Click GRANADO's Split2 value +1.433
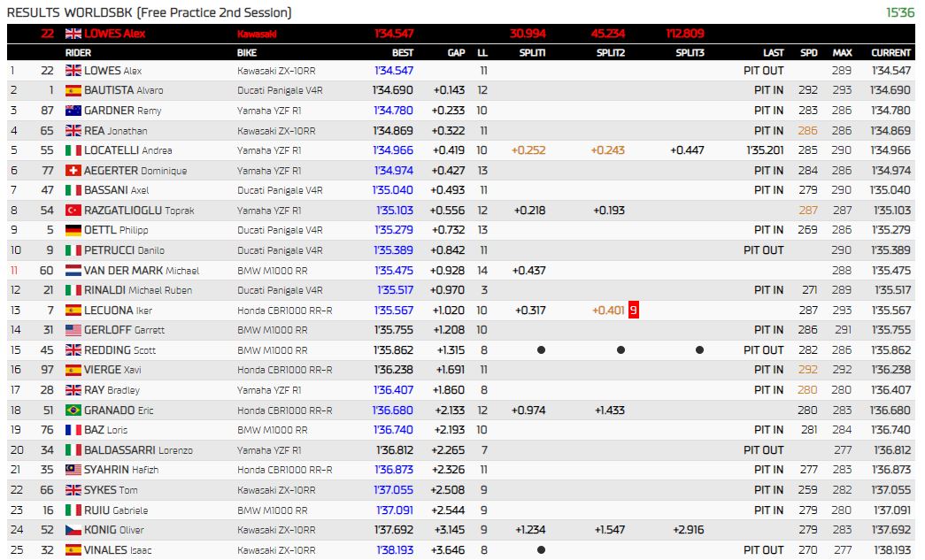The height and width of the screenshot is (560, 925). (609, 410)
